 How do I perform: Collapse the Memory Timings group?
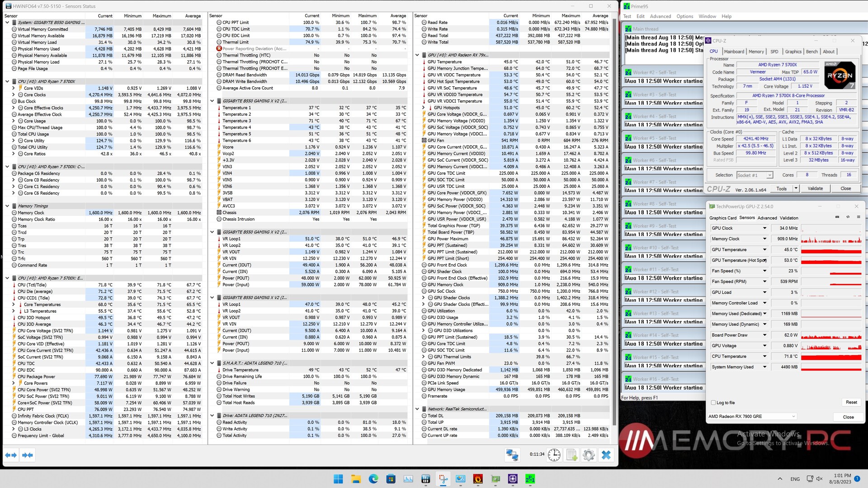(x=7, y=206)
